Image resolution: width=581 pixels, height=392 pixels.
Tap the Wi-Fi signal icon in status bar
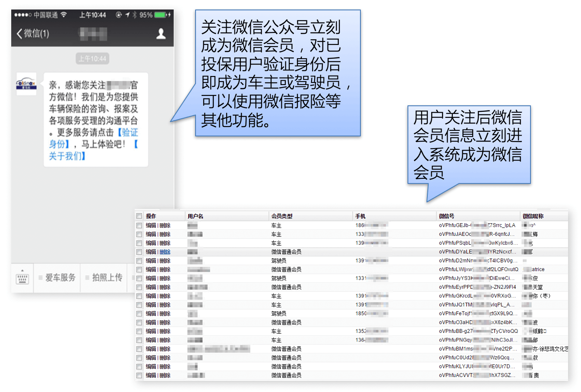point(64,15)
